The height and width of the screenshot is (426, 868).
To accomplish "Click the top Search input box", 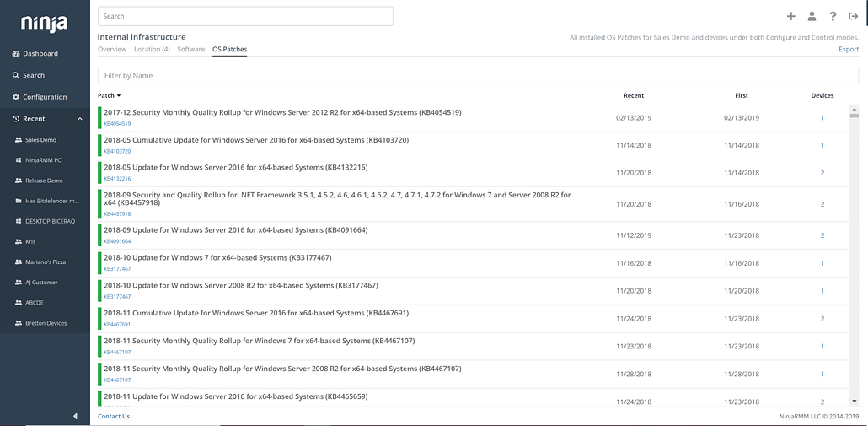I will [x=245, y=16].
